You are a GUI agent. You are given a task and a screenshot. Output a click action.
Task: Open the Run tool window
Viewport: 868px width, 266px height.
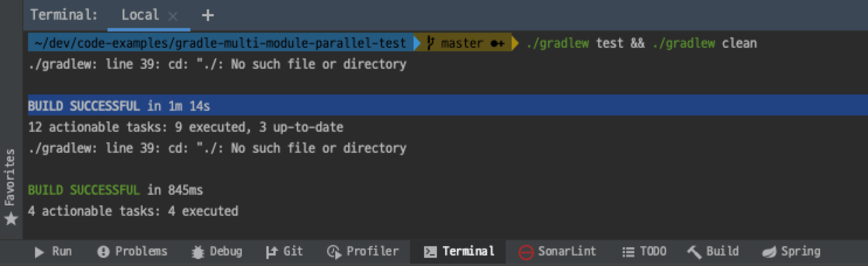point(53,251)
